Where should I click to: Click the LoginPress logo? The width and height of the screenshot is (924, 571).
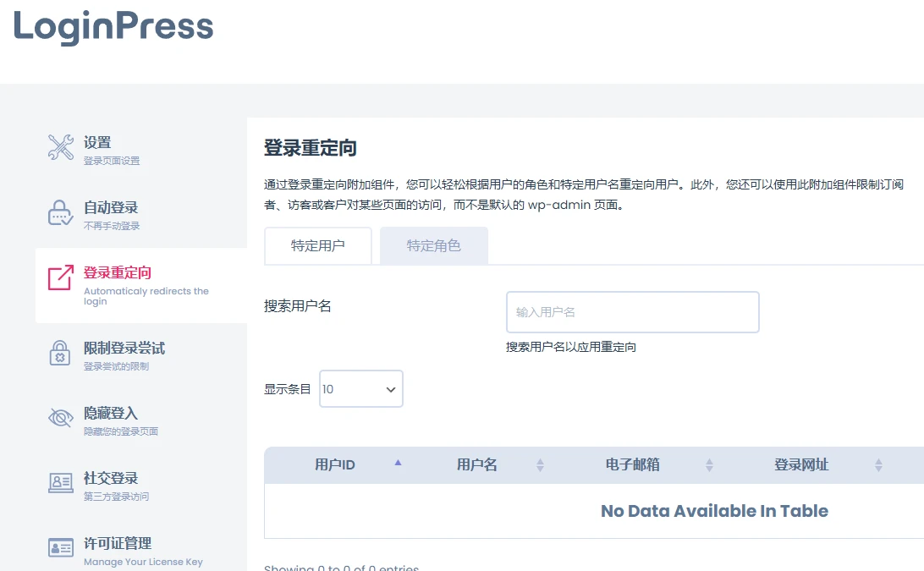[x=113, y=27]
